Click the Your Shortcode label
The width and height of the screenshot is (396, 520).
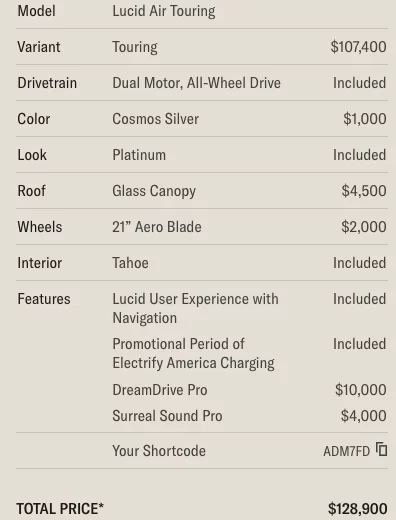159,451
